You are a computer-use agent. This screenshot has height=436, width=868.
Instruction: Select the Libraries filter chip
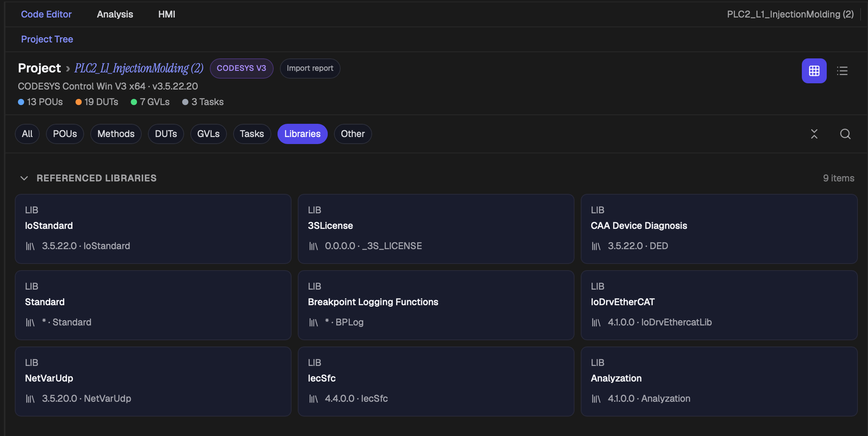point(302,134)
